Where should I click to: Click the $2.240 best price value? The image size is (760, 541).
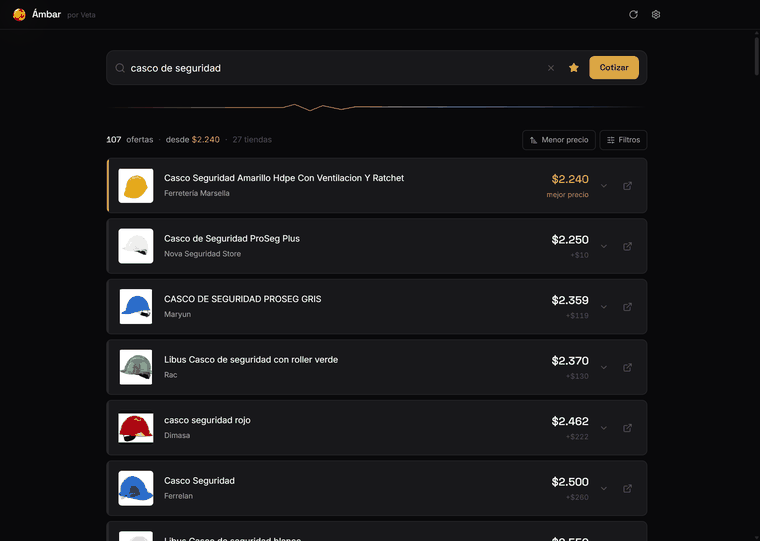click(570, 179)
